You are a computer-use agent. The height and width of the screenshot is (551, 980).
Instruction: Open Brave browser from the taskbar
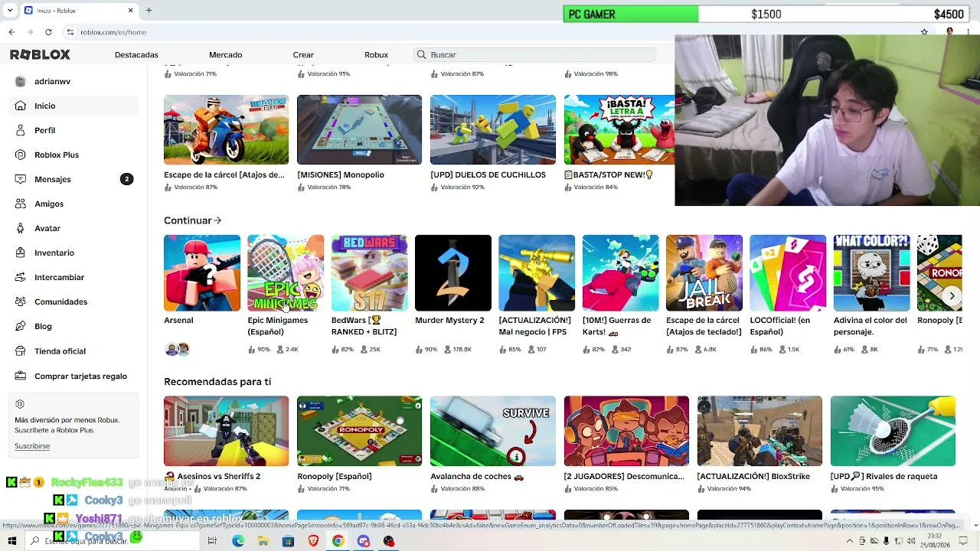tap(313, 541)
